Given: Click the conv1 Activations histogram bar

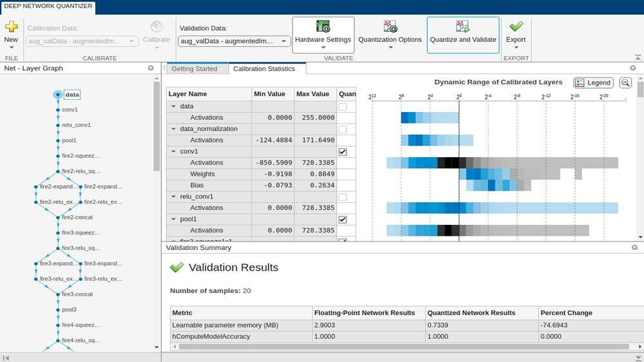Looking at the screenshot, I should tap(502, 162).
